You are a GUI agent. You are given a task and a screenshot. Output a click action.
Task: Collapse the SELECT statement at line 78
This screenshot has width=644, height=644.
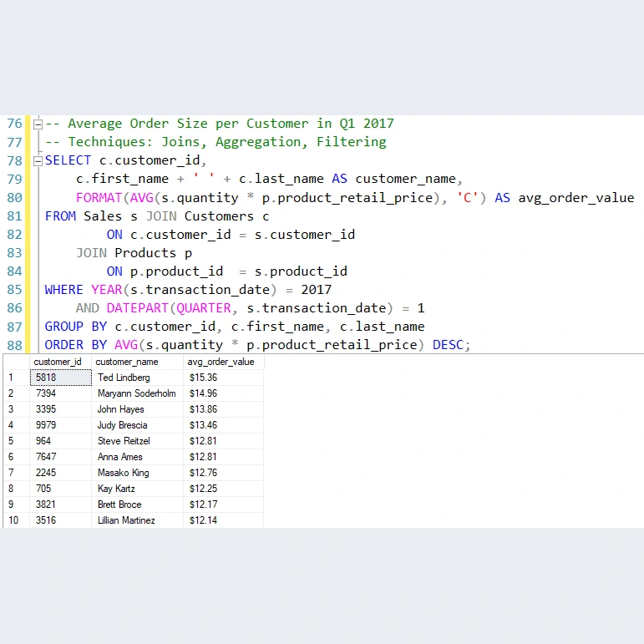(x=38, y=161)
